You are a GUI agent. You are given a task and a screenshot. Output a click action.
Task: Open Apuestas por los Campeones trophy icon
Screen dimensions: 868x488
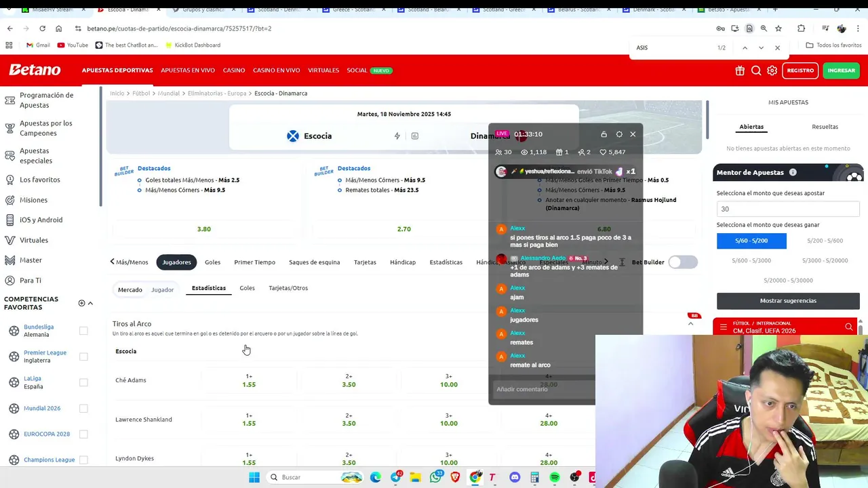click(10, 128)
